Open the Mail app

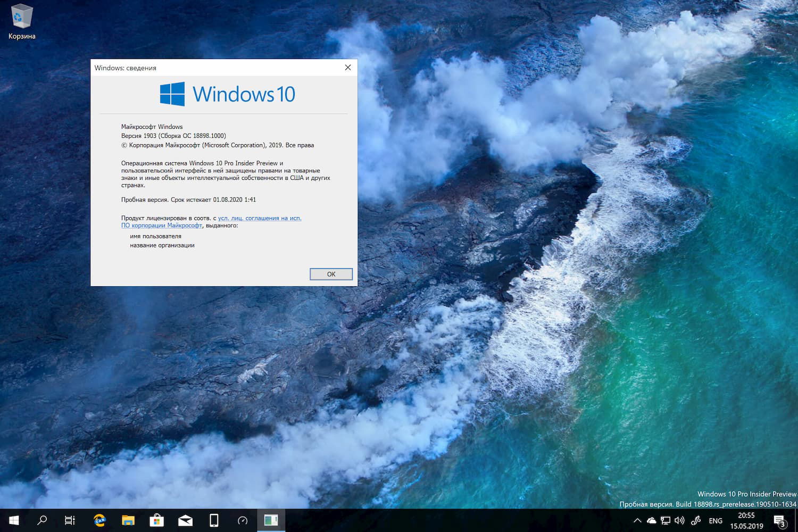[x=185, y=520]
